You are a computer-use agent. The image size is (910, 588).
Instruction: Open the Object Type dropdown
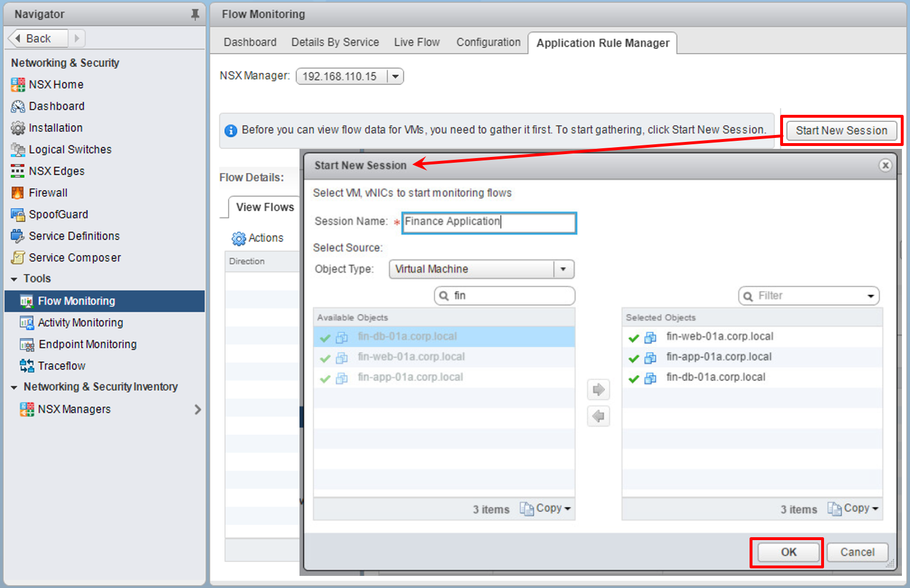coord(564,269)
